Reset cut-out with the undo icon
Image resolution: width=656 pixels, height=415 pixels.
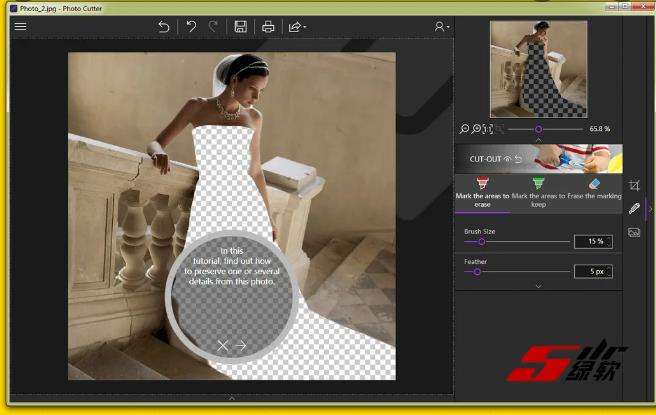[519, 158]
